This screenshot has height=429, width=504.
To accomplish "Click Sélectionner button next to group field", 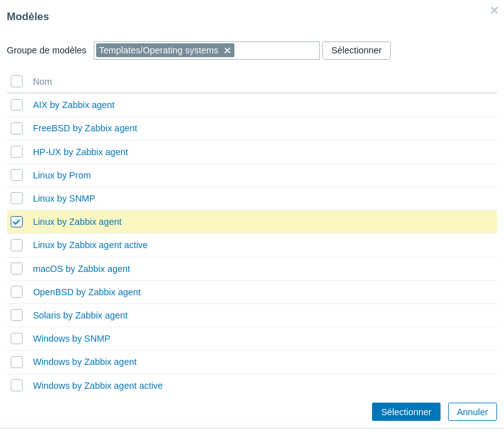I will point(356,50).
